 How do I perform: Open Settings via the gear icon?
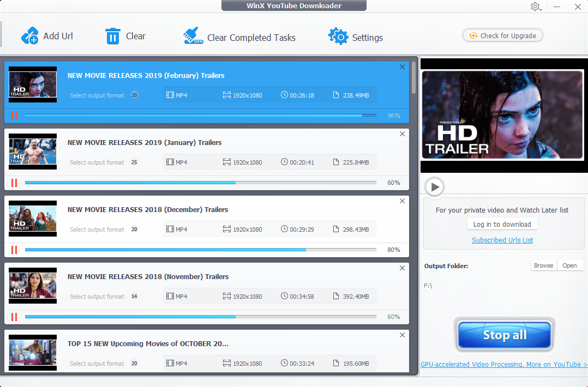[338, 37]
